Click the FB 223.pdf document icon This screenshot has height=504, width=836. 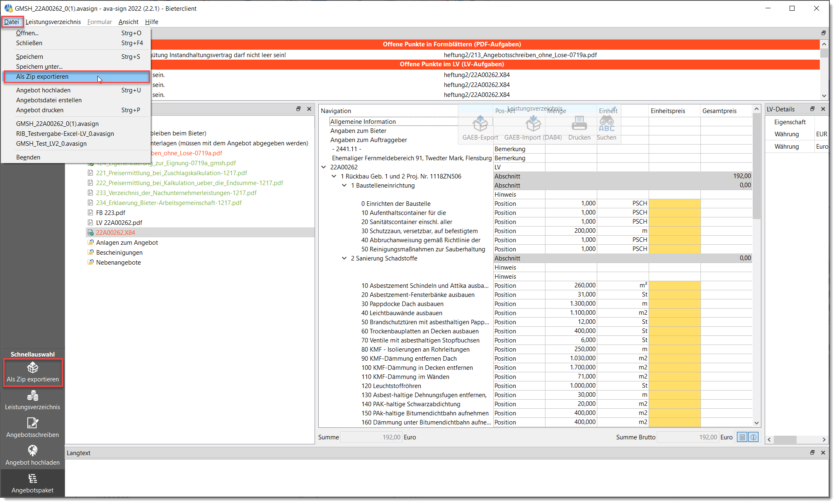coord(90,213)
